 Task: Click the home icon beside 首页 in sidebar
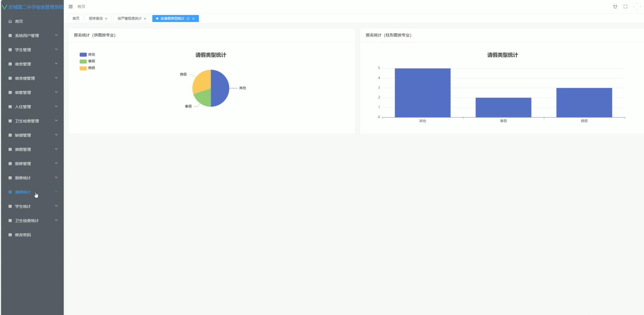[x=10, y=21]
